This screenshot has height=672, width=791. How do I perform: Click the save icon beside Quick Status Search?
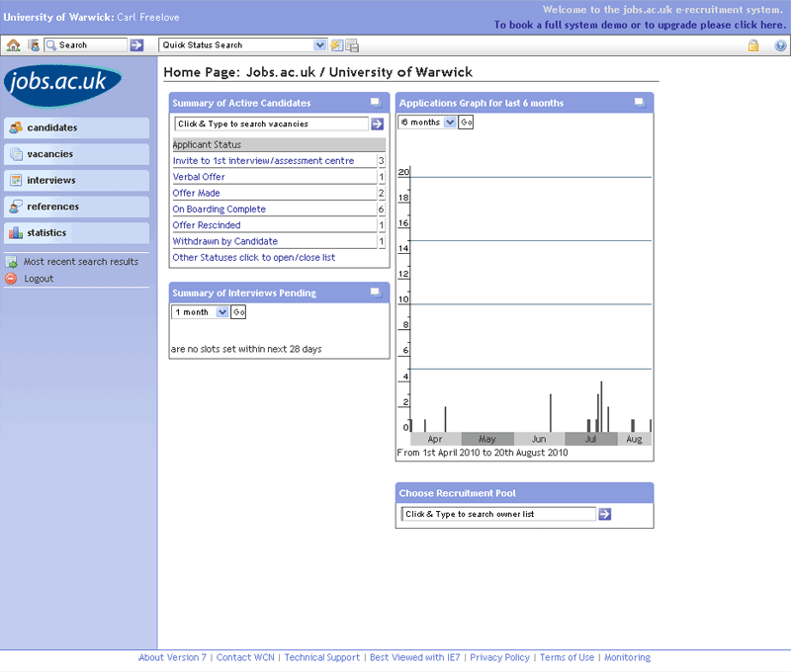(x=352, y=45)
